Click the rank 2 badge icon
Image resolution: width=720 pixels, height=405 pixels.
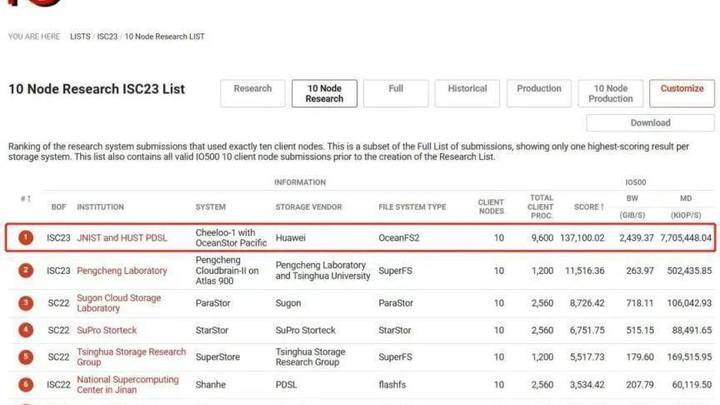26,270
